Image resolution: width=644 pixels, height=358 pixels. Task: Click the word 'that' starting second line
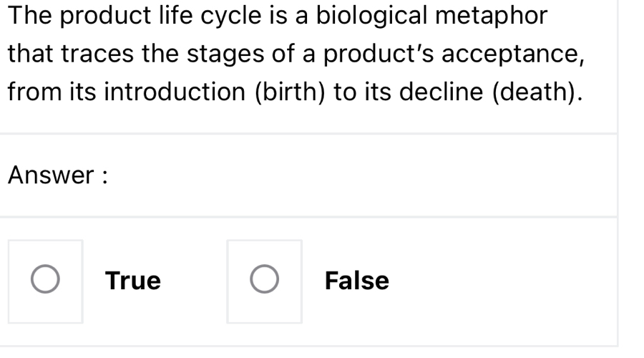pos(26,54)
